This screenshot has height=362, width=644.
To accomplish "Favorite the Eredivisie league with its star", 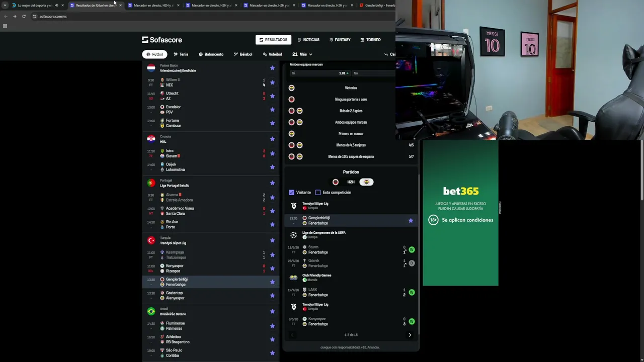I will tap(272, 68).
